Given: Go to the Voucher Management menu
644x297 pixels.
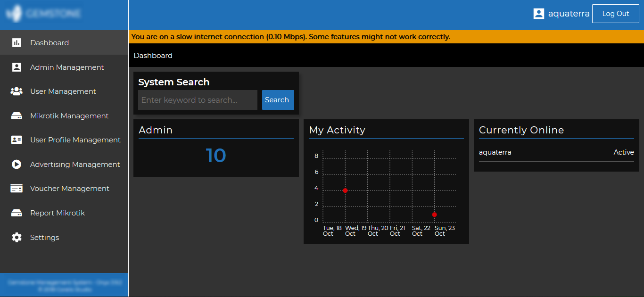Looking at the screenshot, I should click(x=64, y=189).
